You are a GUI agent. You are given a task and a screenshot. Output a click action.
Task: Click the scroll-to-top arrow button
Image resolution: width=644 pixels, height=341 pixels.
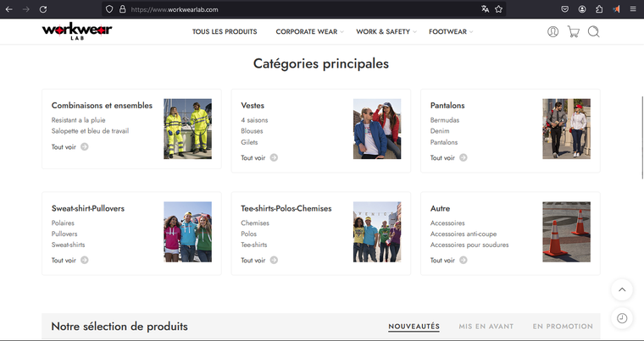[x=622, y=289]
